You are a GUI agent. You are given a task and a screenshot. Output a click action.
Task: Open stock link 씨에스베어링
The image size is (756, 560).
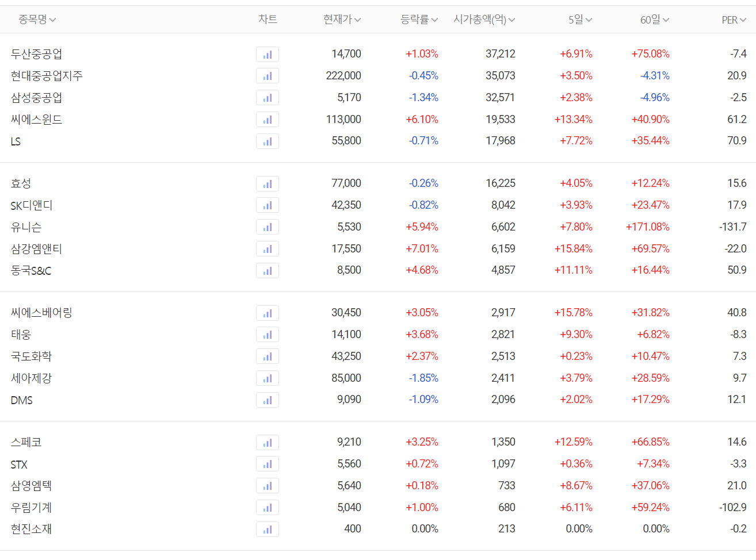(41, 313)
